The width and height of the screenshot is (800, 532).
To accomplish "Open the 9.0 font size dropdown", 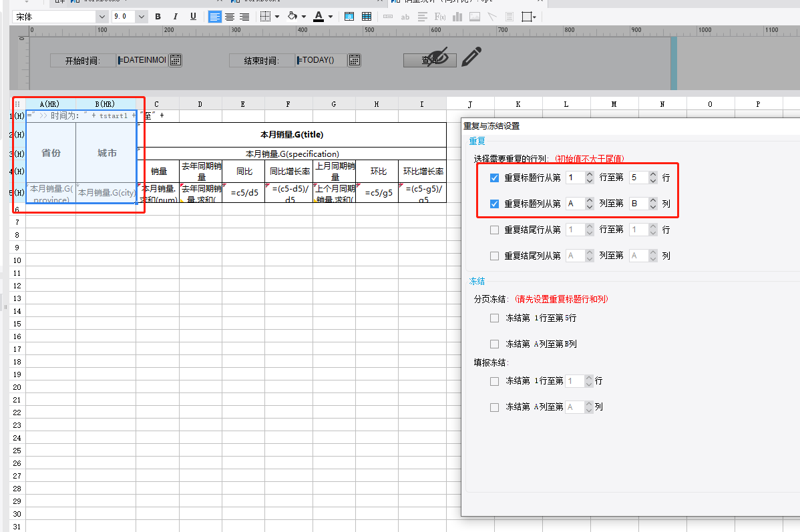I will click(142, 17).
